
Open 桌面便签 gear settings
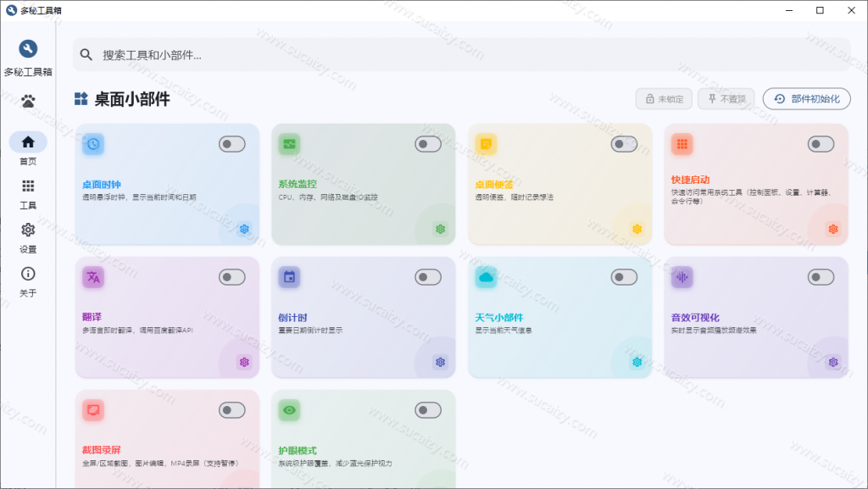[637, 229]
